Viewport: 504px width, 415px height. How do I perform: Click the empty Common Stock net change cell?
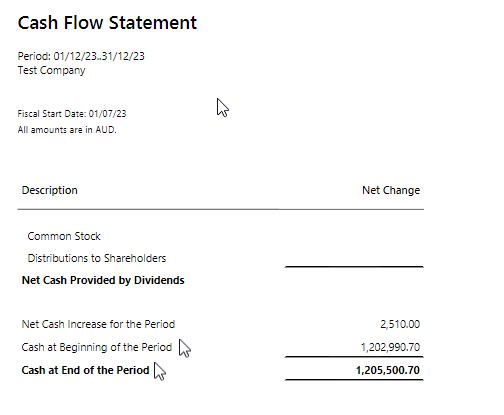(354, 236)
